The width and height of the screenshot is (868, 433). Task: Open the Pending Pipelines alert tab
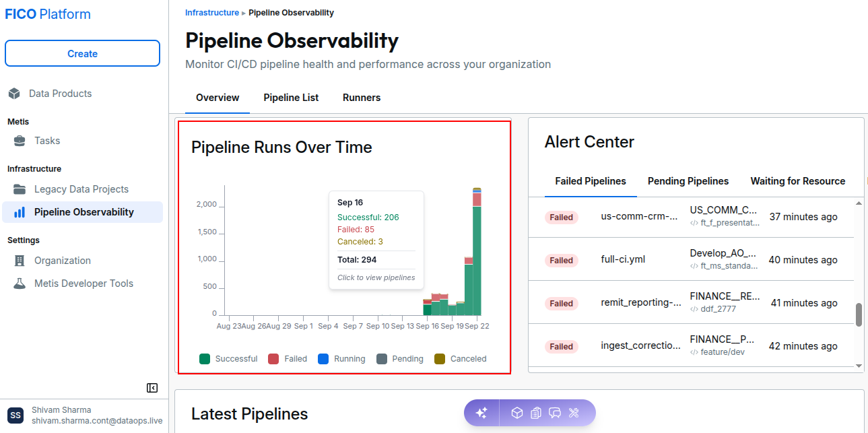(x=688, y=181)
